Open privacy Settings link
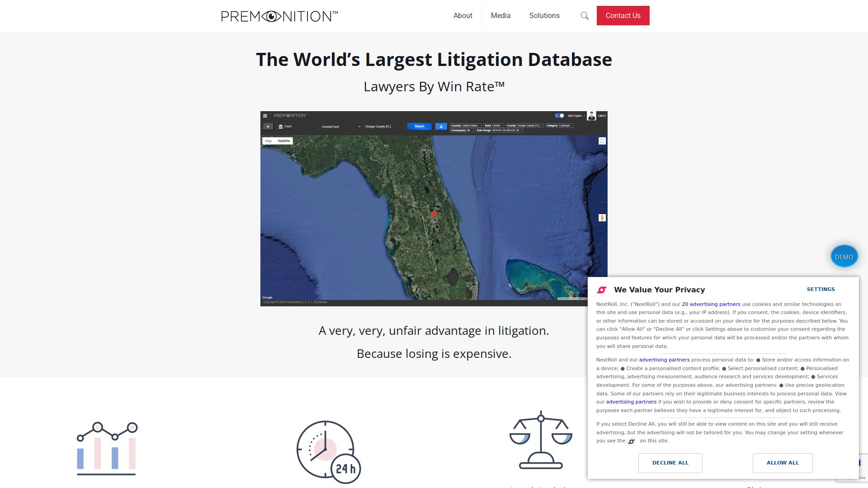This screenshot has height=488, width=868. [821, 289]
